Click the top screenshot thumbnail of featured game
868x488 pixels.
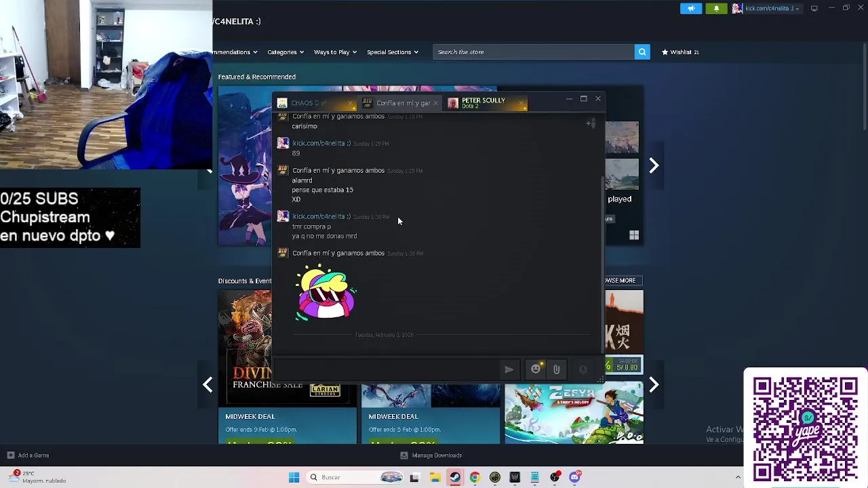tap(623, 138)
